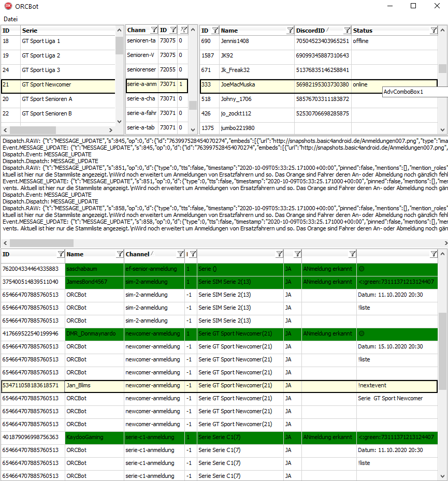Sort by Serie column header
The height and width of the screenshot is (481, 448).
pos(67,31)
